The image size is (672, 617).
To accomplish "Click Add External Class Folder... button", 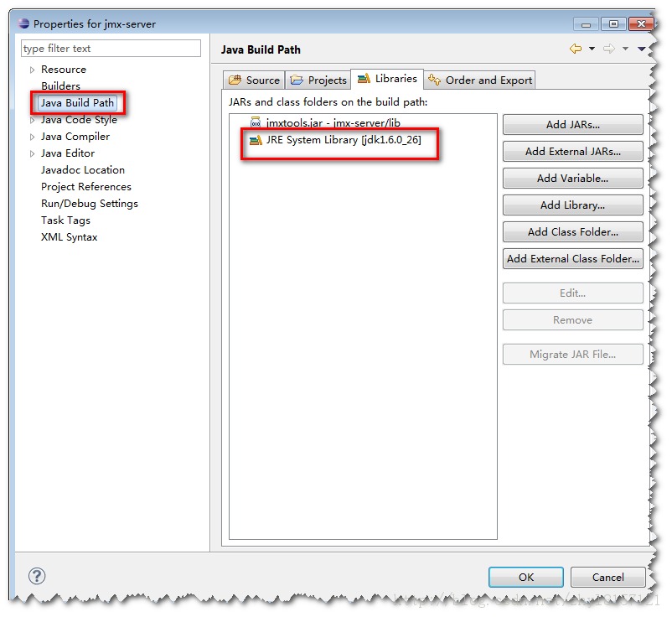I will coord(572,259).
